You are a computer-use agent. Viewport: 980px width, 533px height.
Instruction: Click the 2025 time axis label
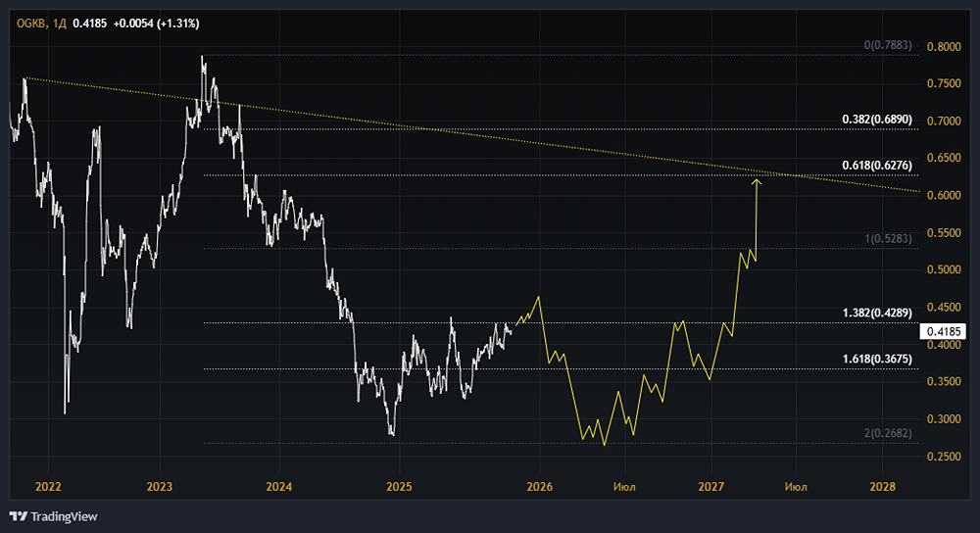[x=400, y=487]
